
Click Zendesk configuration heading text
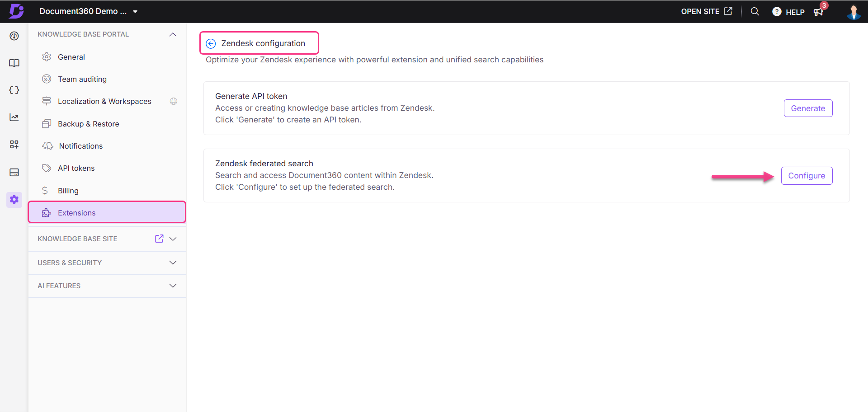pos(263,43)
